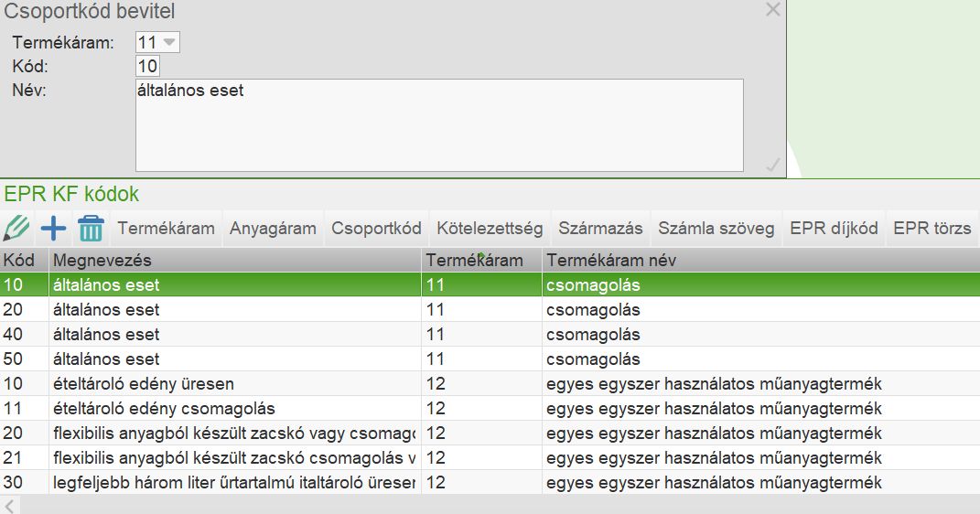Open the Termékáram dropdown
The image size is (980, 514).
click(x=170, y=42)
